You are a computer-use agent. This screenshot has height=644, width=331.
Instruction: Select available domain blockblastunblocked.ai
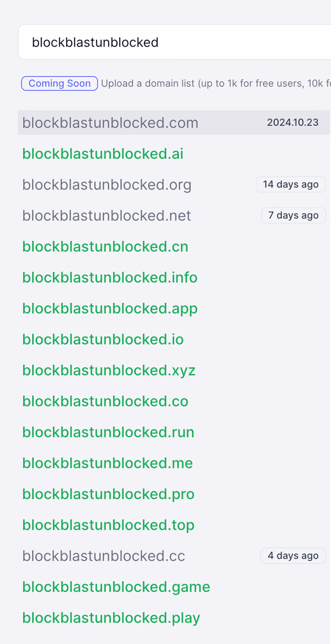[x=103, y=153]
